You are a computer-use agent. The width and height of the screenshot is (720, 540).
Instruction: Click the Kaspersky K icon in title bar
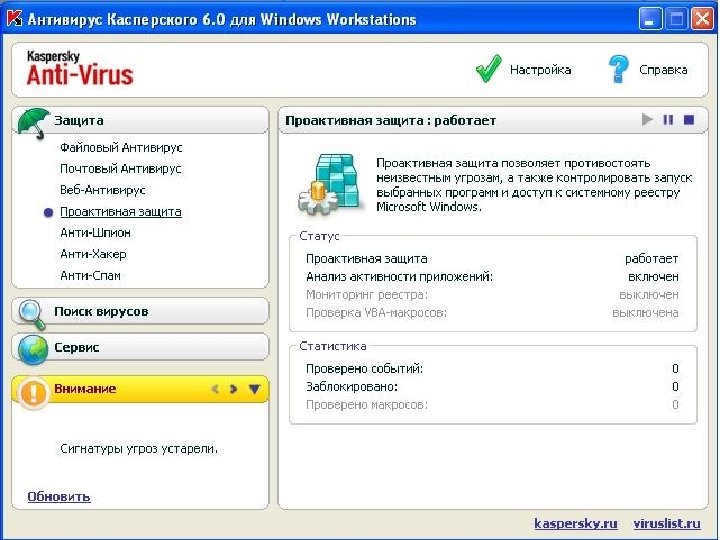click(14, 19)
